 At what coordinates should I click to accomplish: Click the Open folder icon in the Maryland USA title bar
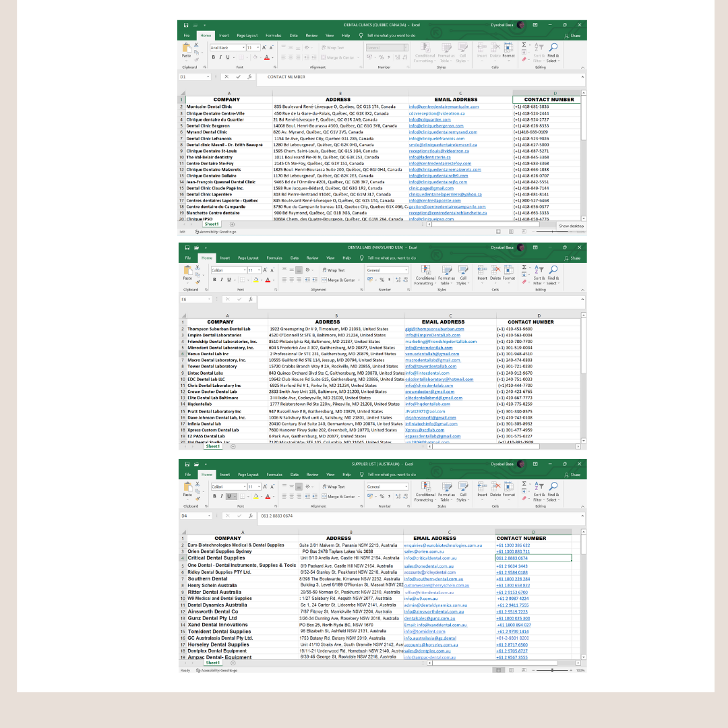(x=196, y=247)
